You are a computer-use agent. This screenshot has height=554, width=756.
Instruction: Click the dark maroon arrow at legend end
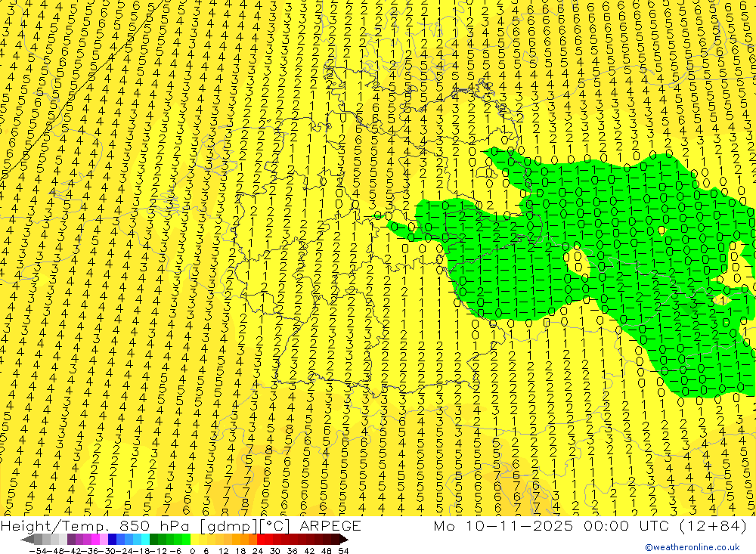click(x=344, y=539)
